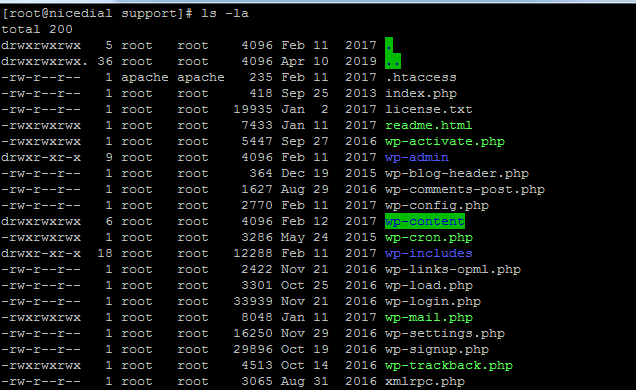Click permissions 'drwxr-xr-x' on wp-admin row
The image size is (636, 390).
pyautogui.click(x=41, y=157)
